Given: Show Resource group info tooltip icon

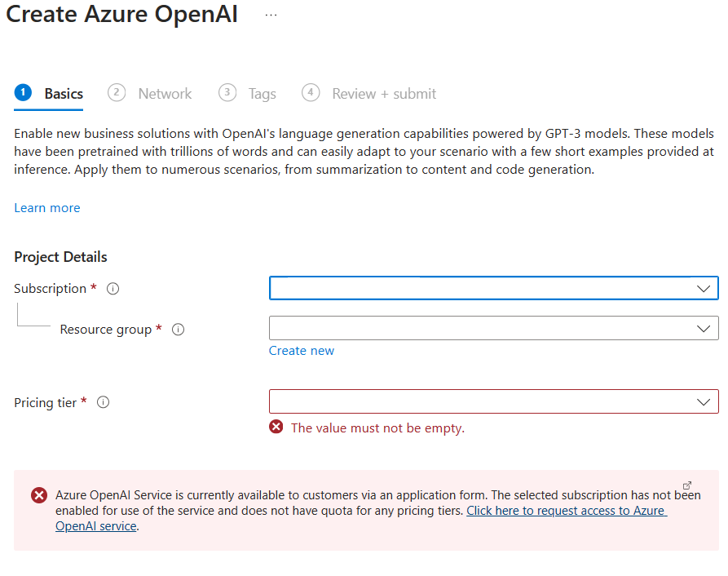Looking at the screenshot, I should (x=179, y=330).
